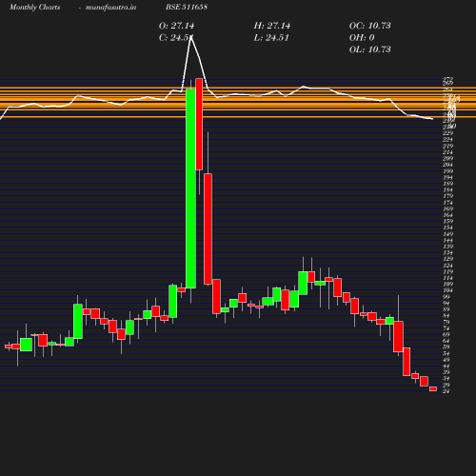The height and width of the screenshot is (476, 476).
Task: Click the white line's peak point
Action: coord(190,37)
